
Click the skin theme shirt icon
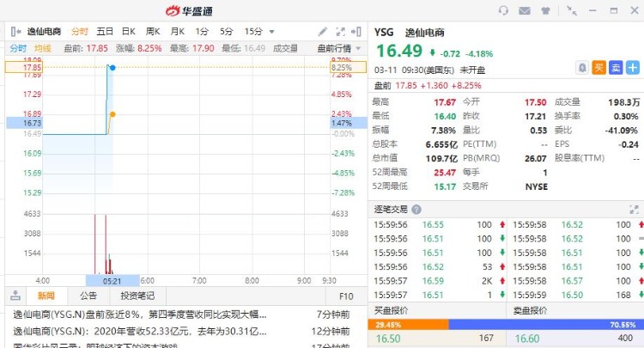[545, 10]
